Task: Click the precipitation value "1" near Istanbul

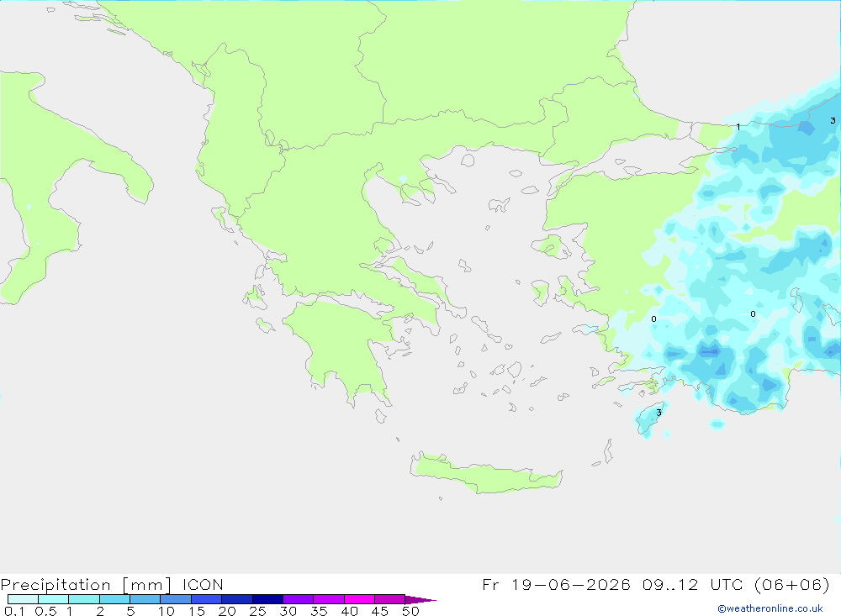Action: coord(738,127)
